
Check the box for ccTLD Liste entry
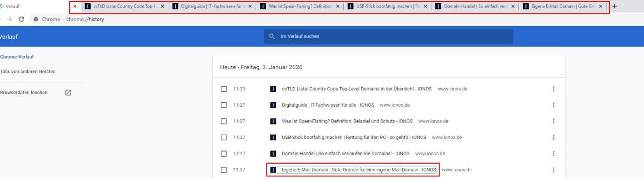pyautogui.click(x=224, y=89)
